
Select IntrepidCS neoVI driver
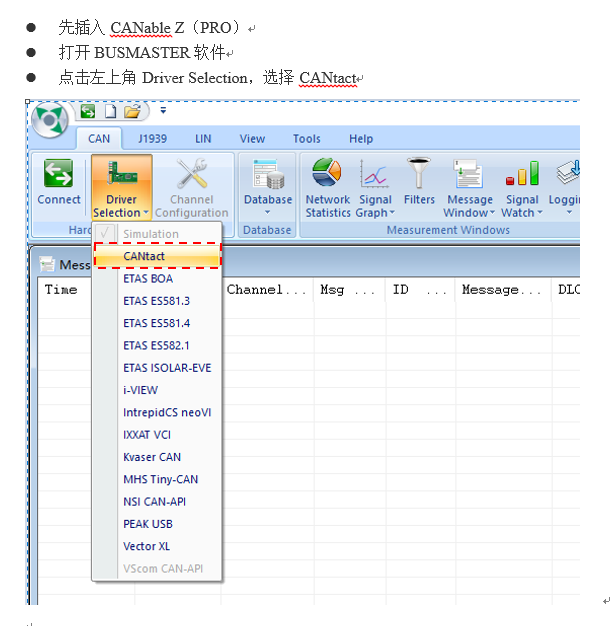[157, 412]
